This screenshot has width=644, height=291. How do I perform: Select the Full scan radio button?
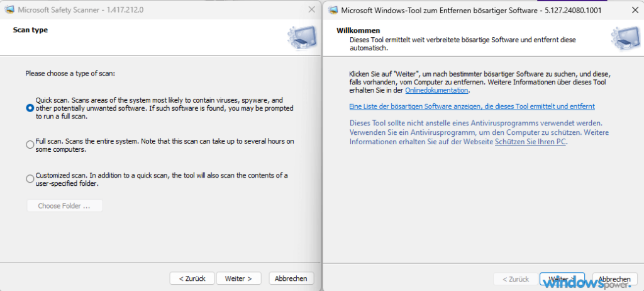[30, 145]
